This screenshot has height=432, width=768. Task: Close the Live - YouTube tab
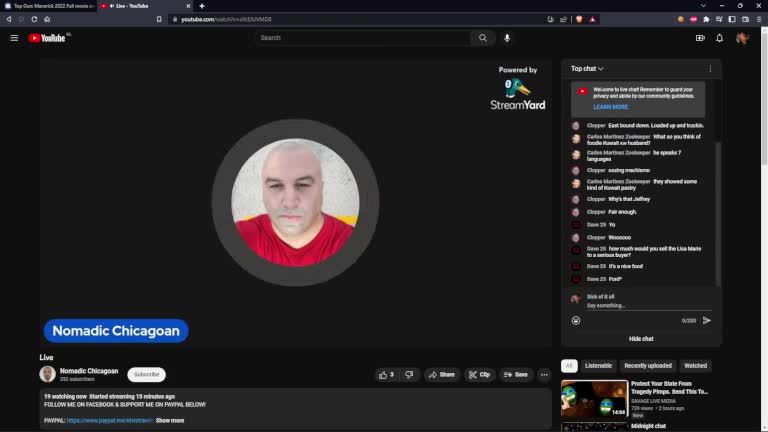188,6
